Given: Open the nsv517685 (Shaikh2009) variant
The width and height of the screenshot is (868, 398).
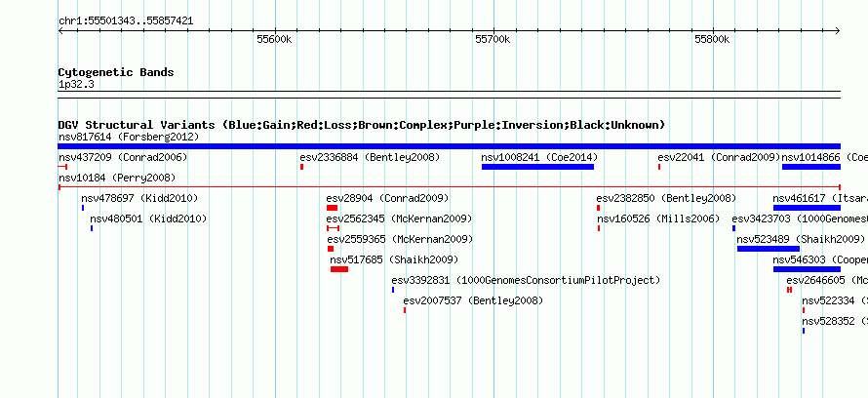Looking at the screenshot, I should (x=394, y=259).
